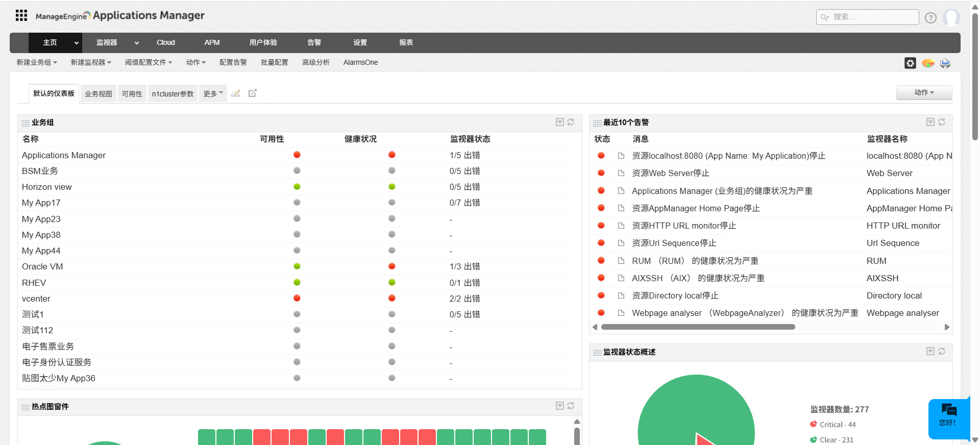
Task: Click the Clear - 231 legend entry
Action: [x=832, y=440]
